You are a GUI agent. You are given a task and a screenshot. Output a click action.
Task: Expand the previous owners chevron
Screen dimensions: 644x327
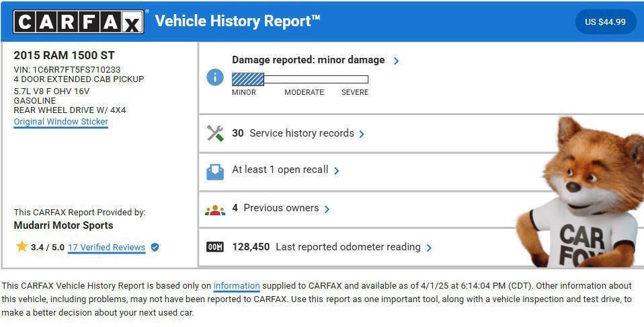(x=327, y=209)
